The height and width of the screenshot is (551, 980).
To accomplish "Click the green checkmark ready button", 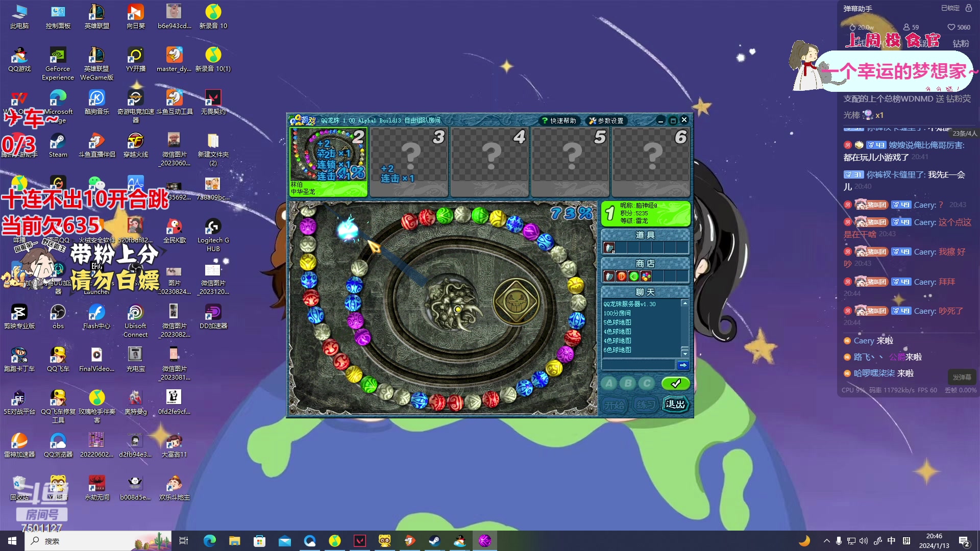I will pos(675,383).
